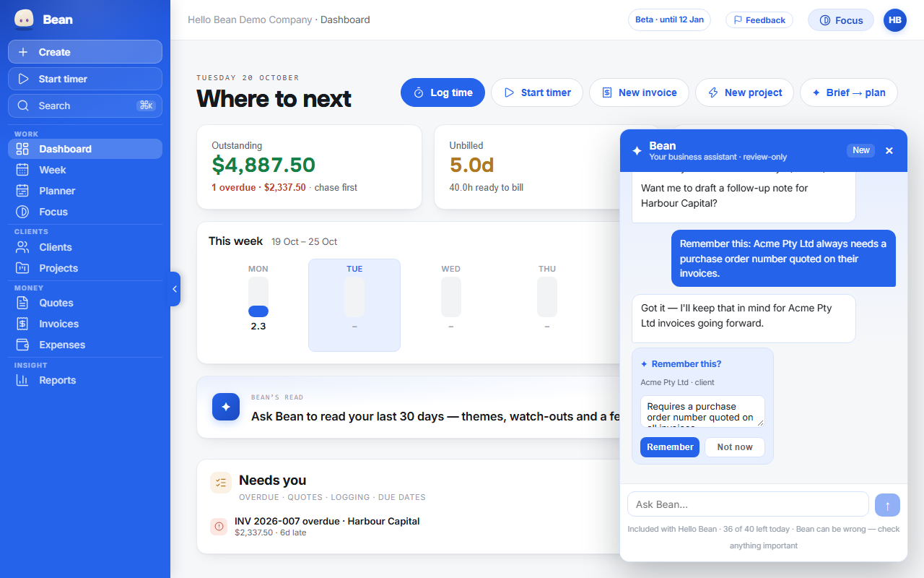Click the top Start timer pill button
The width and height of the screenshot is (924, 578).
coord(537,92)
